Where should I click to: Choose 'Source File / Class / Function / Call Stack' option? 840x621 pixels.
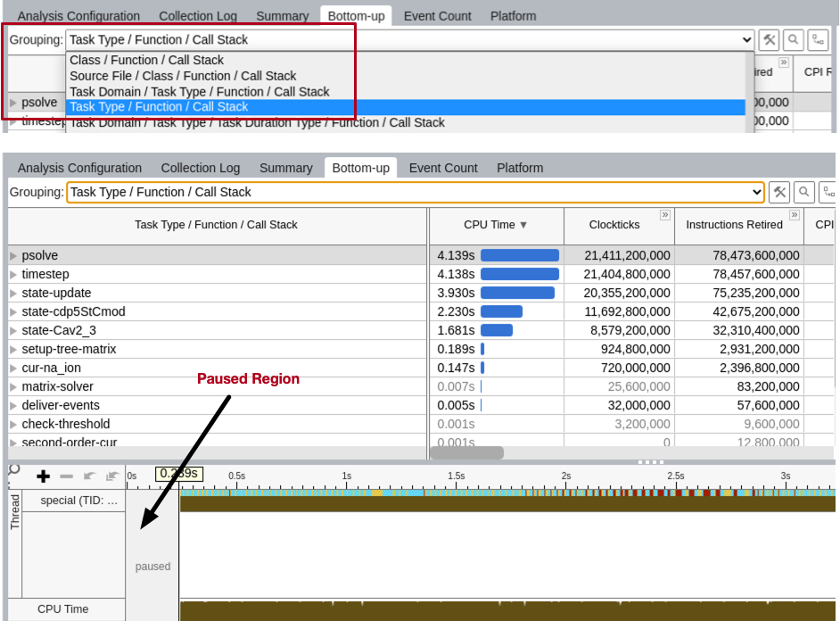[183, 76]
